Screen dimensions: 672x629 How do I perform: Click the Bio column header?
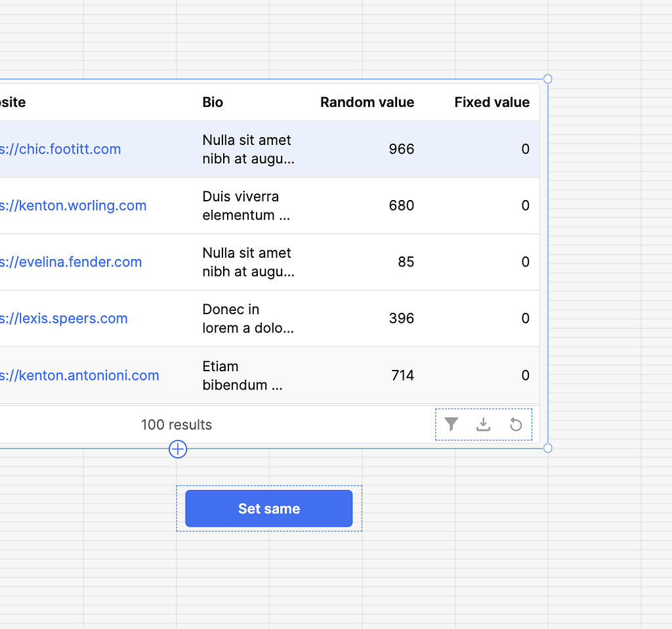212,102
